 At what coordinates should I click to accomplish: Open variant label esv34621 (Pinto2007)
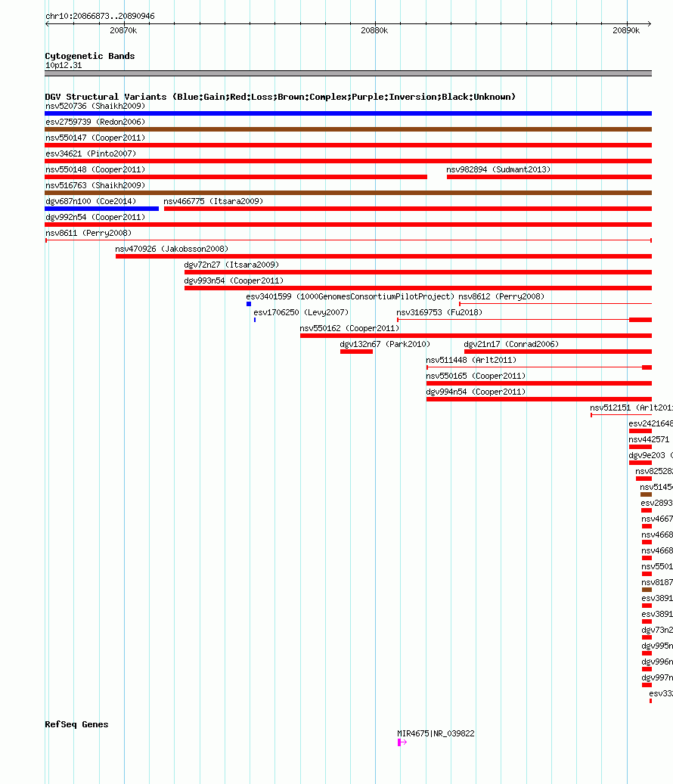(91, 153)
